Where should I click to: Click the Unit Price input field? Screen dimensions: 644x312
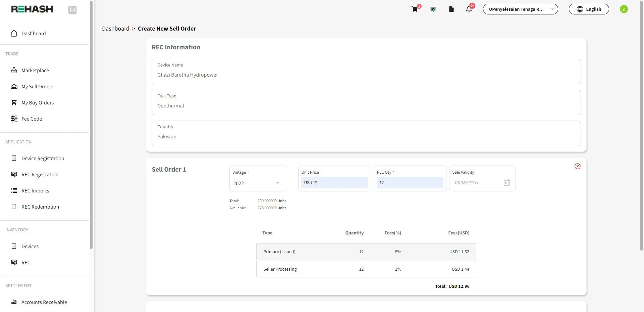coord(334,182)
